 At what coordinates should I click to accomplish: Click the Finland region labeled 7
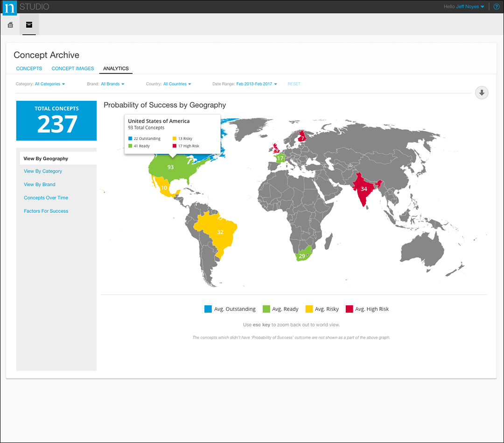pyautogui.click(x=302, y=138)
